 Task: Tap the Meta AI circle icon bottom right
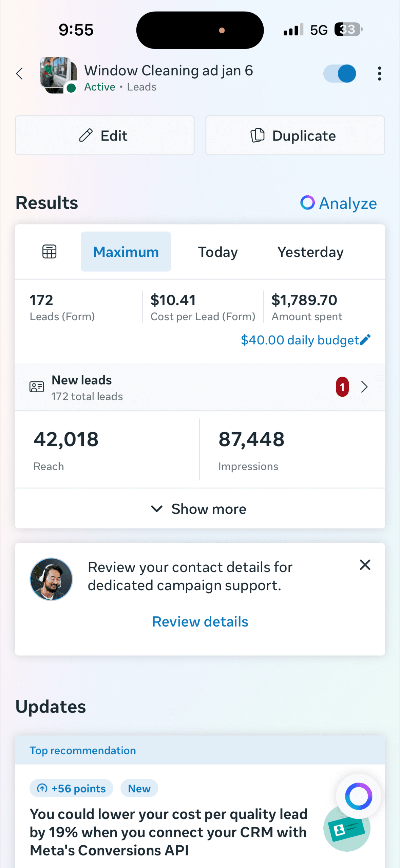tap(358, 796)
